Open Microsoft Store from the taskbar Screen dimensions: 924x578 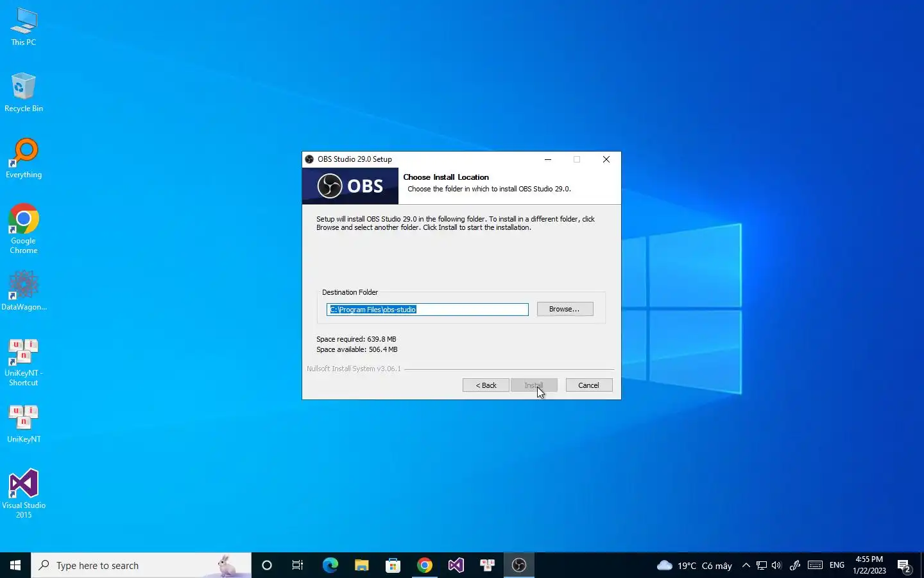click(x=393, y=565)
